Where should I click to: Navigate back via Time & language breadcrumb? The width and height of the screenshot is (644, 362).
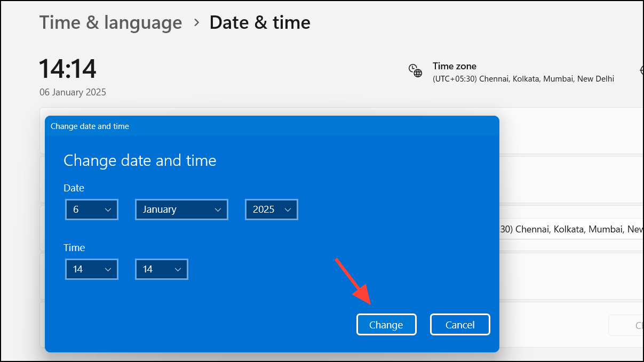(x=110, y=23)
